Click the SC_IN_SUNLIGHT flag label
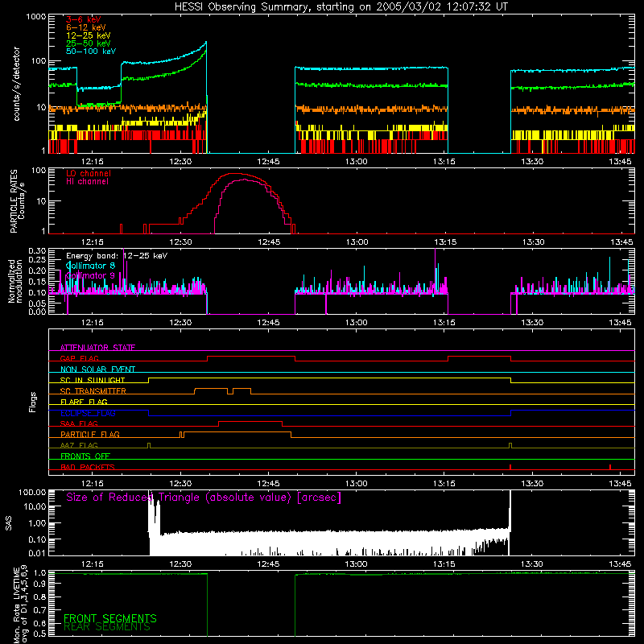Image resolution: width=644 pixels, height=644 pixels. 93,380
